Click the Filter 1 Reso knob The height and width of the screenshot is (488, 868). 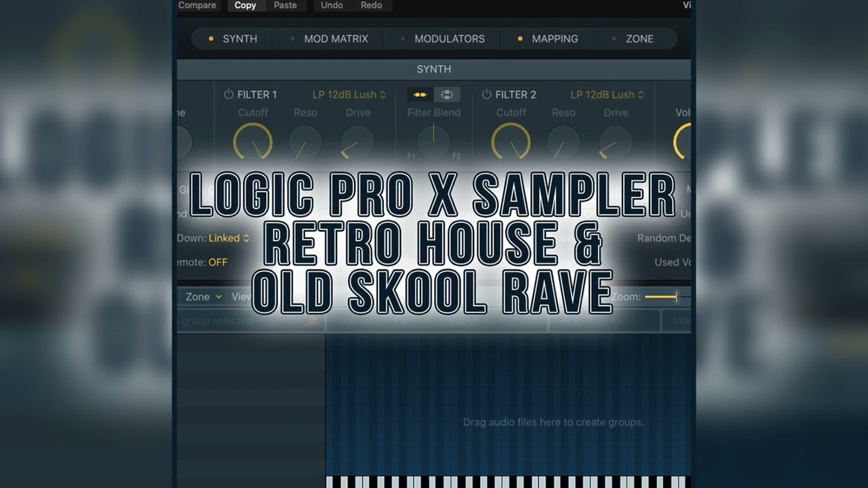pyautogui.click(x=305, y=142)
